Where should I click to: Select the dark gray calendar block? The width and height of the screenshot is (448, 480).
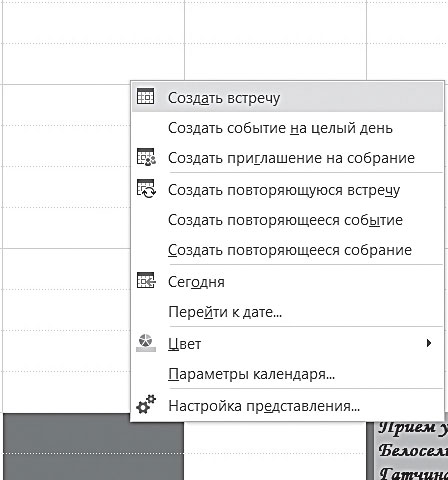pos(93,447)
